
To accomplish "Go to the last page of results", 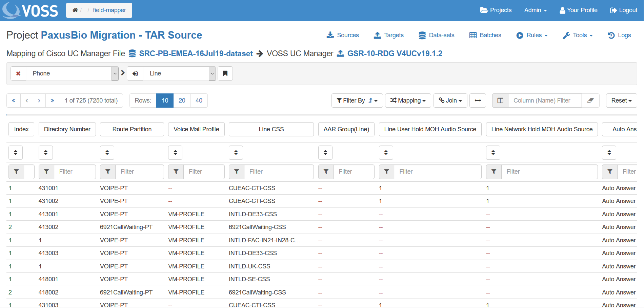I will point(52,101).
